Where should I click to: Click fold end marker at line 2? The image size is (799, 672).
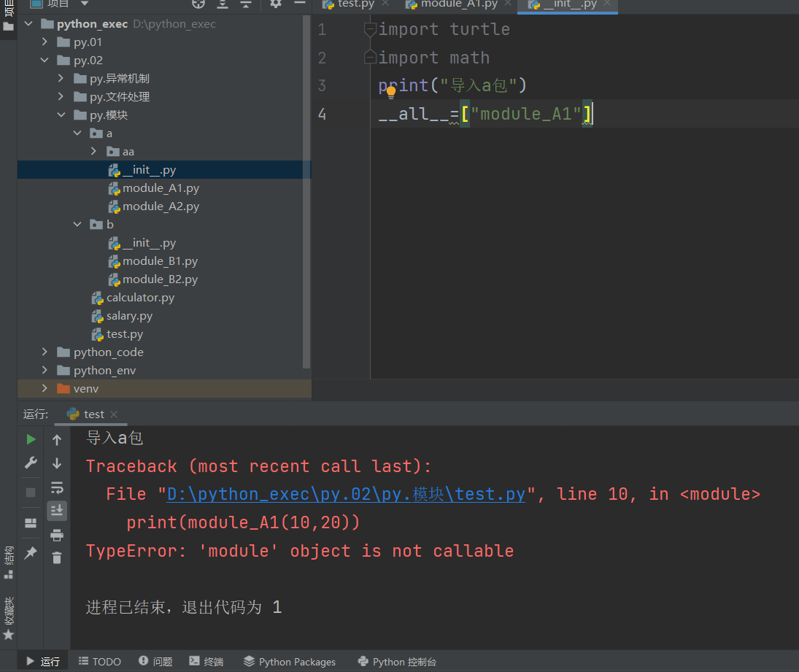(371, 57)
